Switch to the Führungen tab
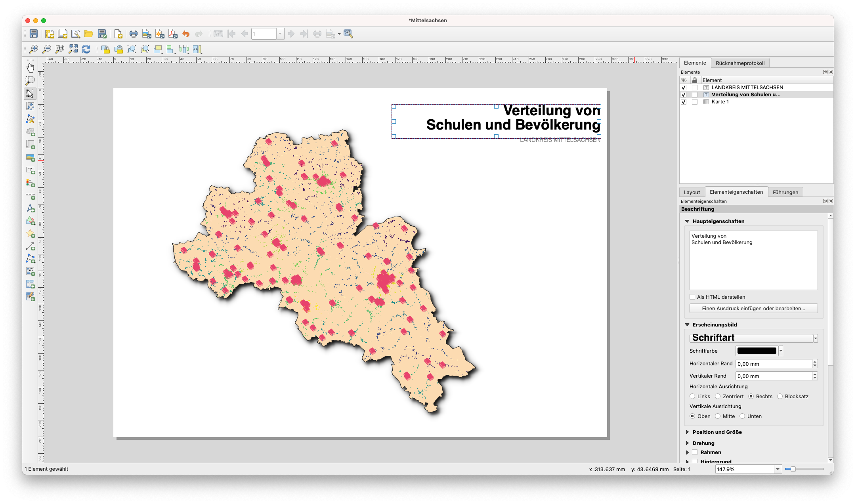856x504 pixels. point(785,192)
